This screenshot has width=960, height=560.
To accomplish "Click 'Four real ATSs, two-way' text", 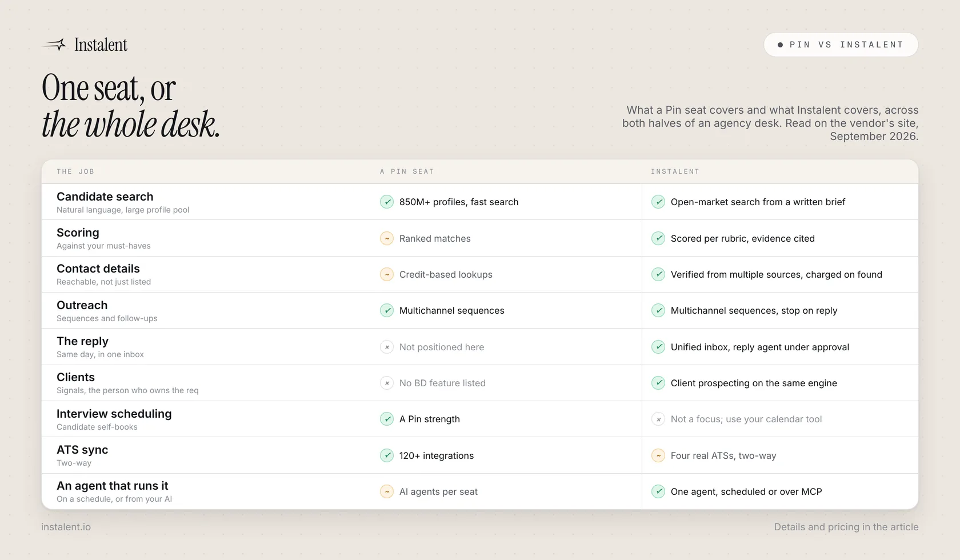I will (723, 455).
